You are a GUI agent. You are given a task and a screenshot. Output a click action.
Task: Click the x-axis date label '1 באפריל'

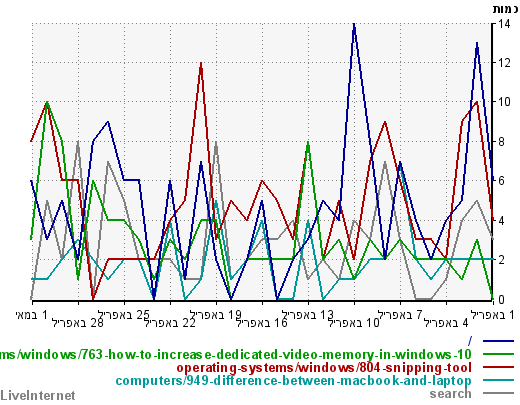[x=492, y=315]
